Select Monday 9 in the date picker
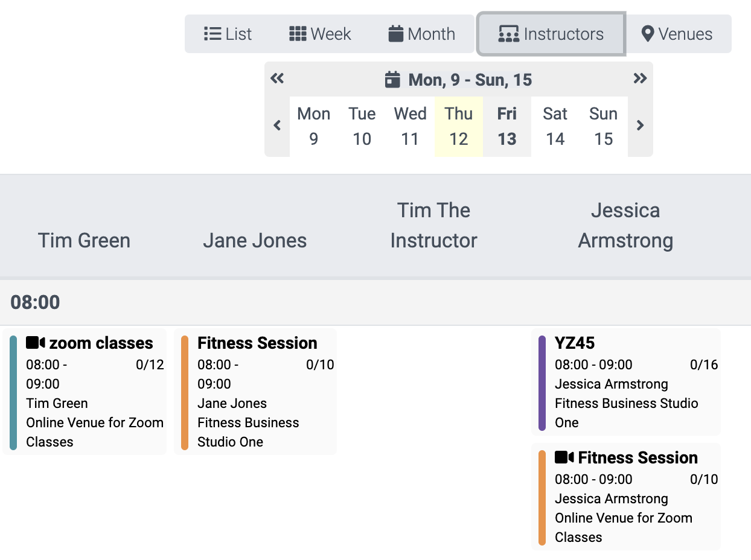 click(313, 126)
